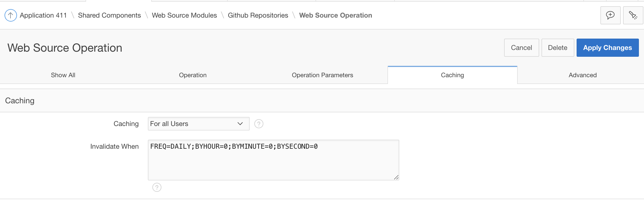
Task: Click the Delete button
Action: 557,48
